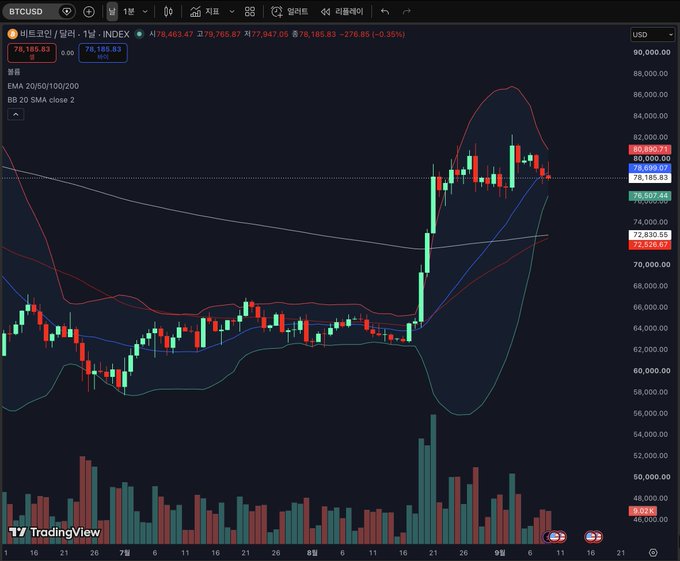Viewport: 680px width, 561px height.
Task: Undo the last chart action
Action: (x=385, y=12)
